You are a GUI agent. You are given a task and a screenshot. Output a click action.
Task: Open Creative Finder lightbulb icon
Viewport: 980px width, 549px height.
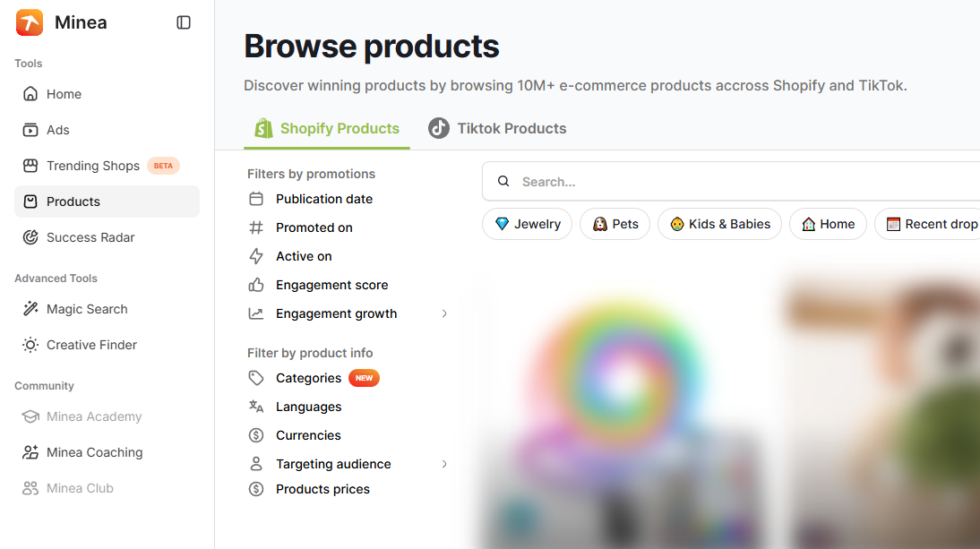pos(30,345)
